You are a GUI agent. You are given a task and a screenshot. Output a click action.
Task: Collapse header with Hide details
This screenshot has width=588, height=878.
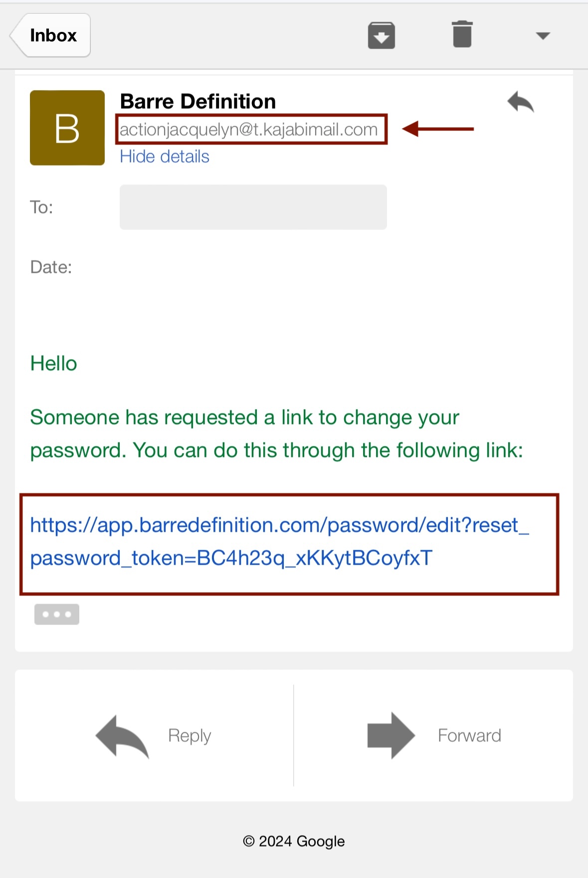(x=165, y=157)
